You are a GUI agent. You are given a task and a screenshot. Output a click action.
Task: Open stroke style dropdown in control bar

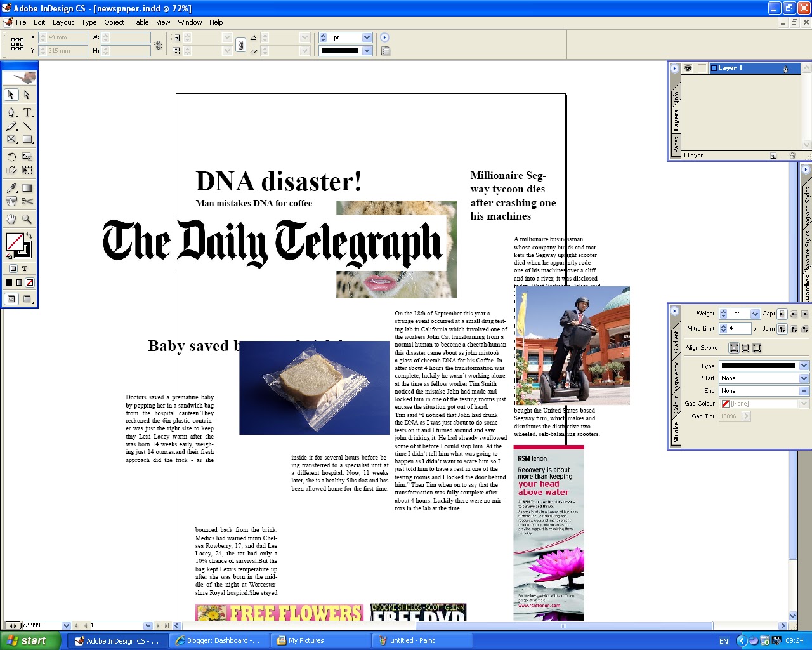367,51
